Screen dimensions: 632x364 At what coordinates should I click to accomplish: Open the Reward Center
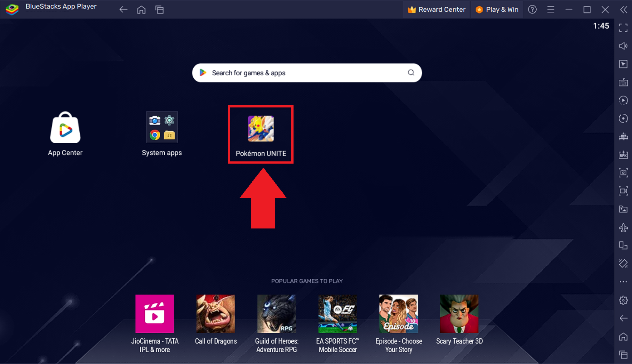tap(436, 9)
